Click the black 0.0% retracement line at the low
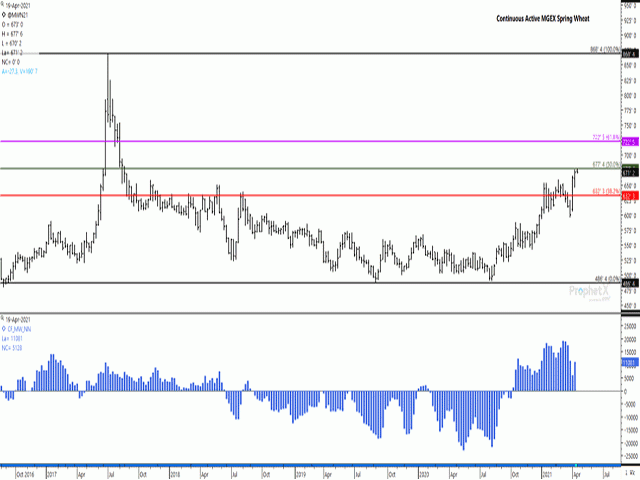This screenshot has width=640, height=480. [x=300, y=283]
